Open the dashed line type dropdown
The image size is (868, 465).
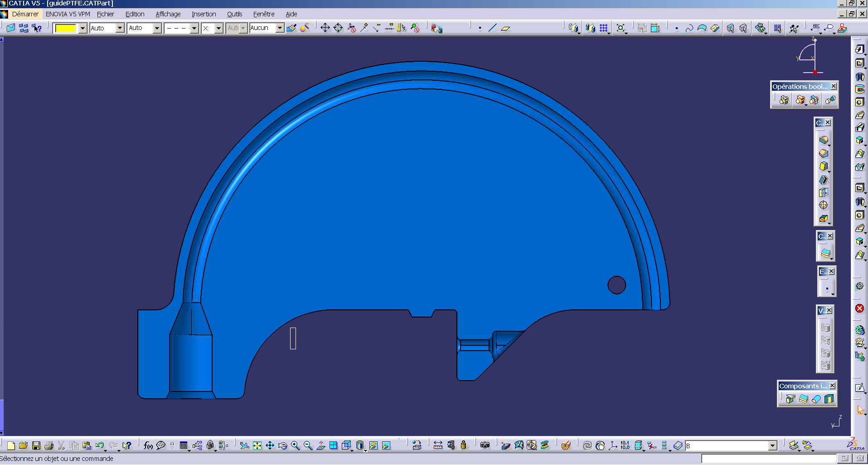[194, 28]
